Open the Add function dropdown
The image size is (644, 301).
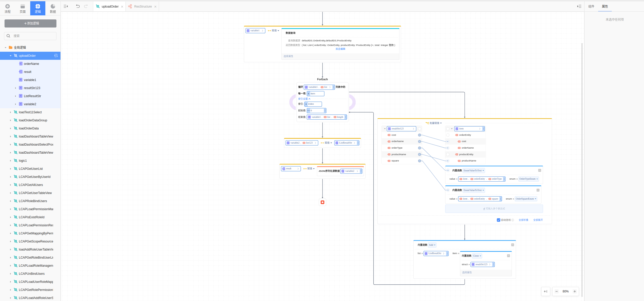click(432, 245)
